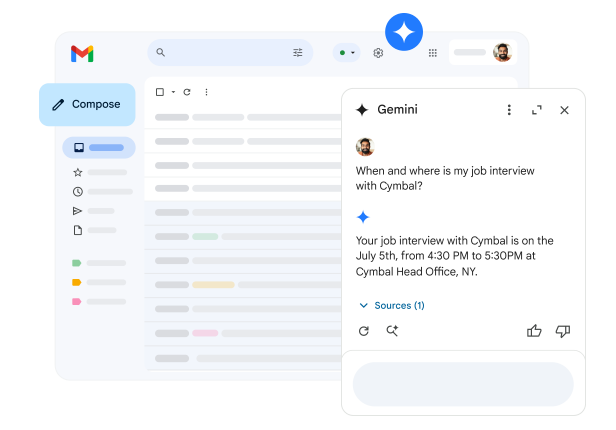
Task: Click the refine search spark icon
Action: (392, 331)
